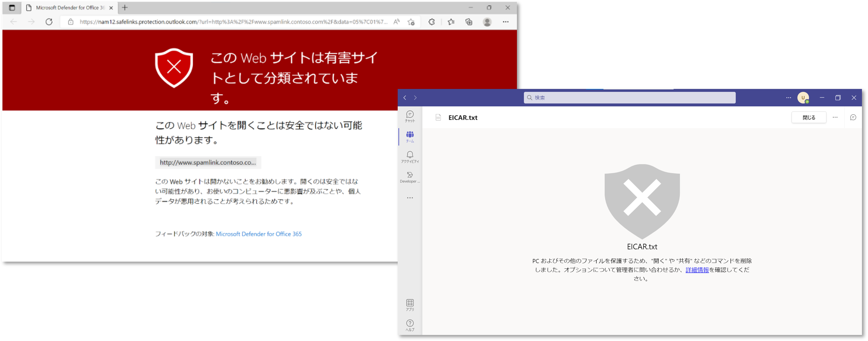
Task: Open Help (ヘルプ) icon in Teams
Action: point(410,325)
